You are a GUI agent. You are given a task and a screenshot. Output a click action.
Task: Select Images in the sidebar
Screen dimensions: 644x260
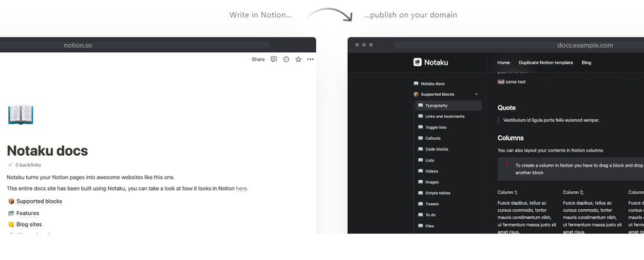(x=432, y=182)
